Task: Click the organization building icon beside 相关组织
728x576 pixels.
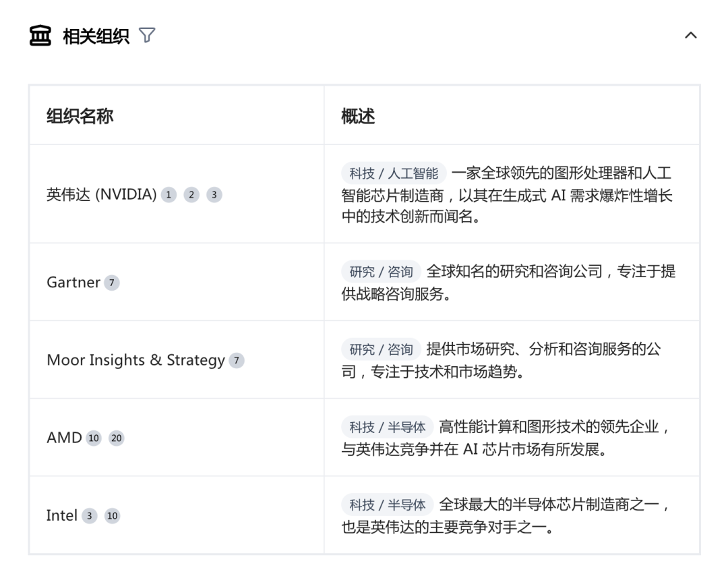Action: [x=40, y=36]
